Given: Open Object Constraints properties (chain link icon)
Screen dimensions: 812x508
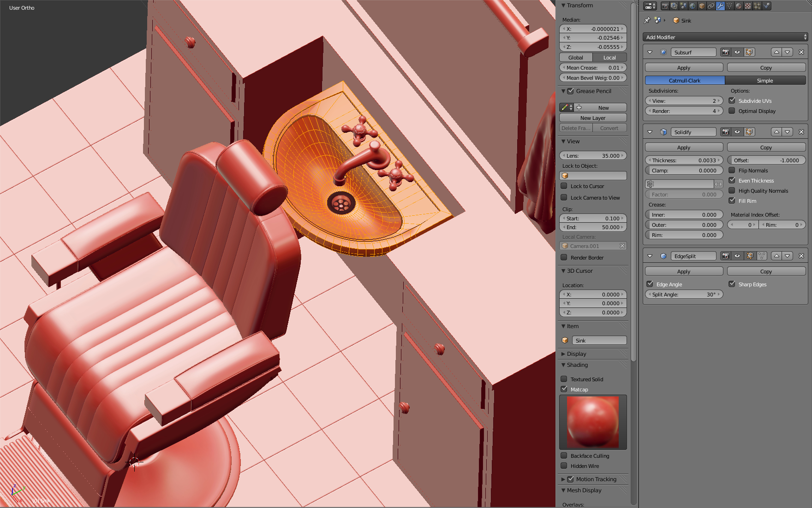Looking at the screenshot, I should point(710,6).
